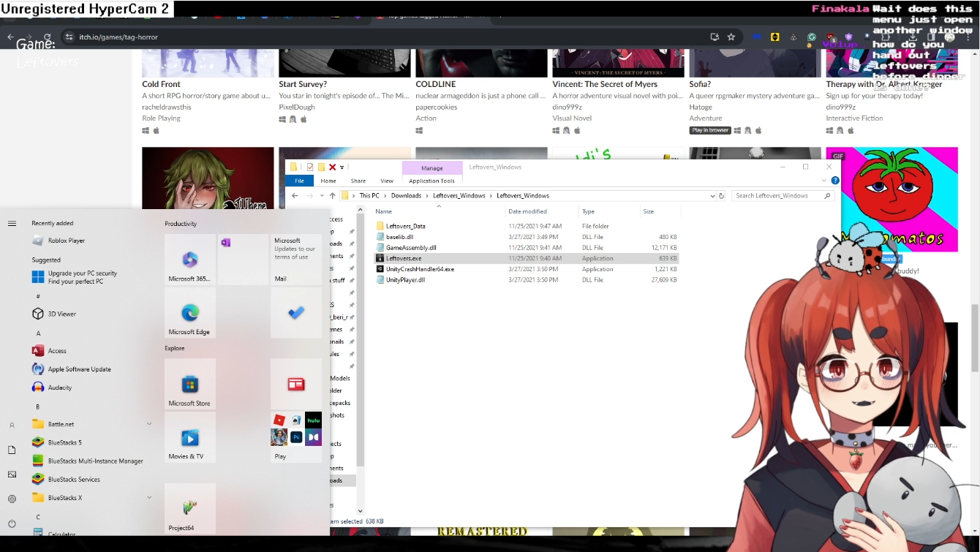Open the COLDLINE game link
Viewport: 980px width, 552px height.
pos(436,84)
